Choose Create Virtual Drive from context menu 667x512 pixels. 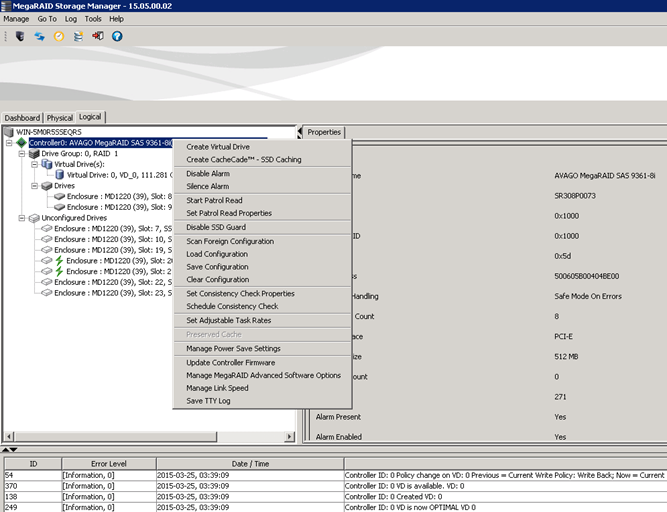(218, 147)
